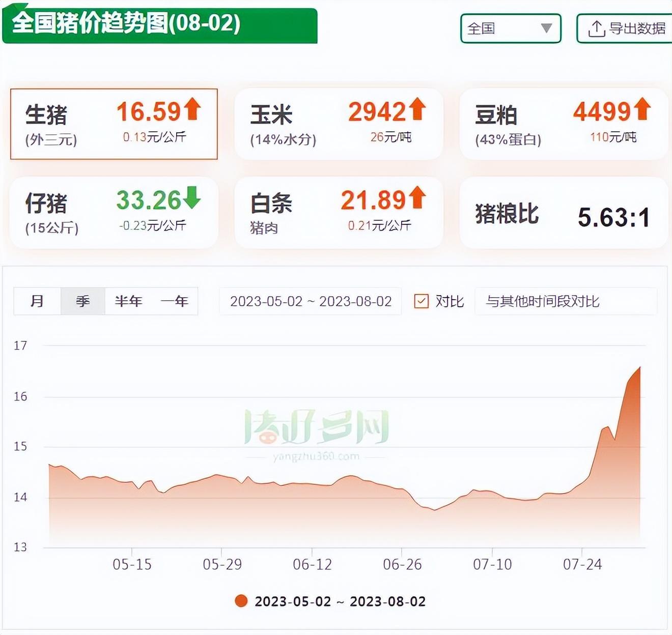This screenshot has width=672, height=635.
Task: Click the 16 y-axis label
Action: click(x=20, y=396)
